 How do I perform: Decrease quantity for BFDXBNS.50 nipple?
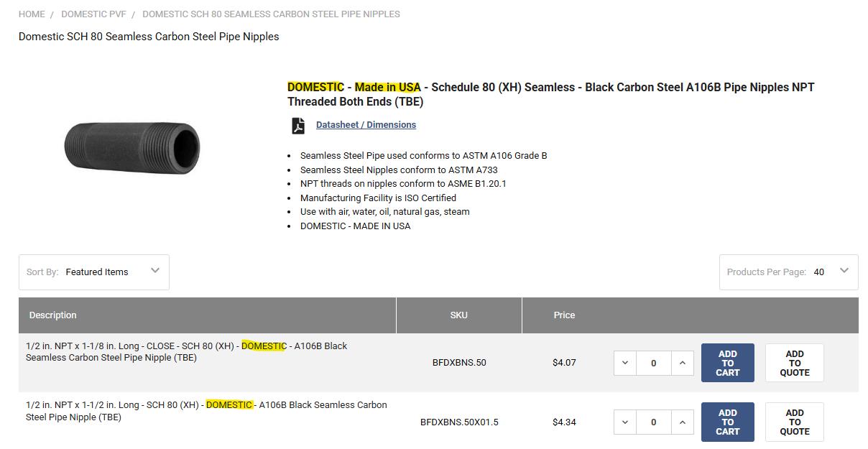pos(625,363)
